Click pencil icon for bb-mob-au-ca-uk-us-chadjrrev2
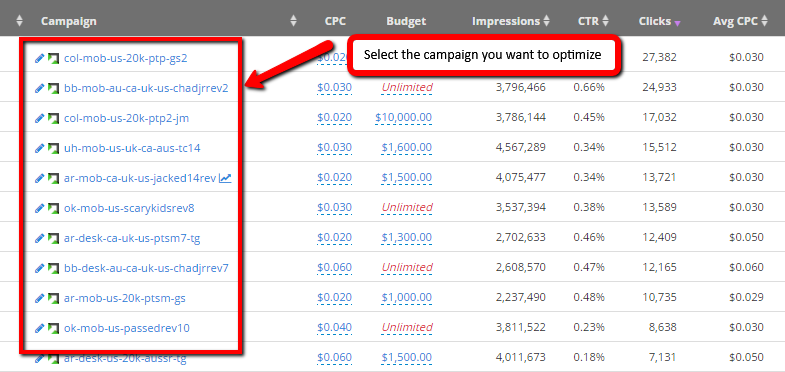785x372 pixels. coord(40,88)
